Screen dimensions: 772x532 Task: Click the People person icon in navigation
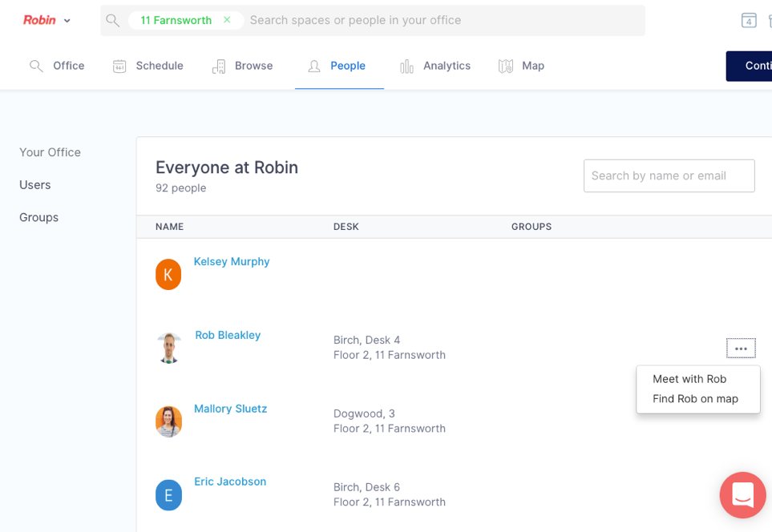coord(313,66)
